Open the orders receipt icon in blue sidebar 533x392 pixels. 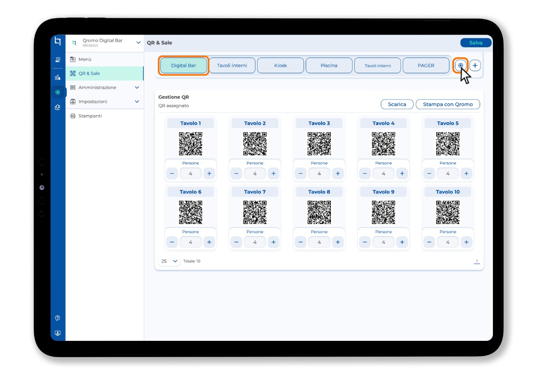point(58,60)
